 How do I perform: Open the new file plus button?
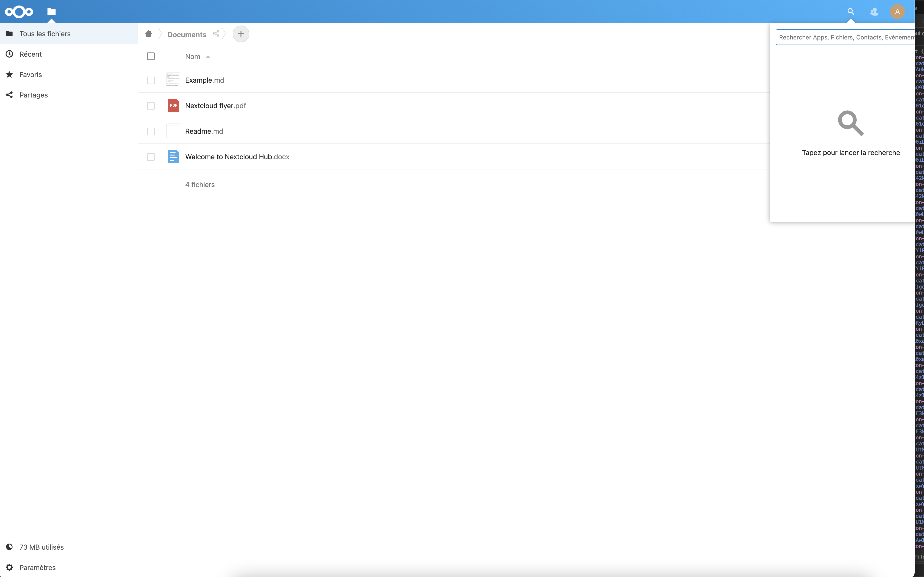point(241,34)
